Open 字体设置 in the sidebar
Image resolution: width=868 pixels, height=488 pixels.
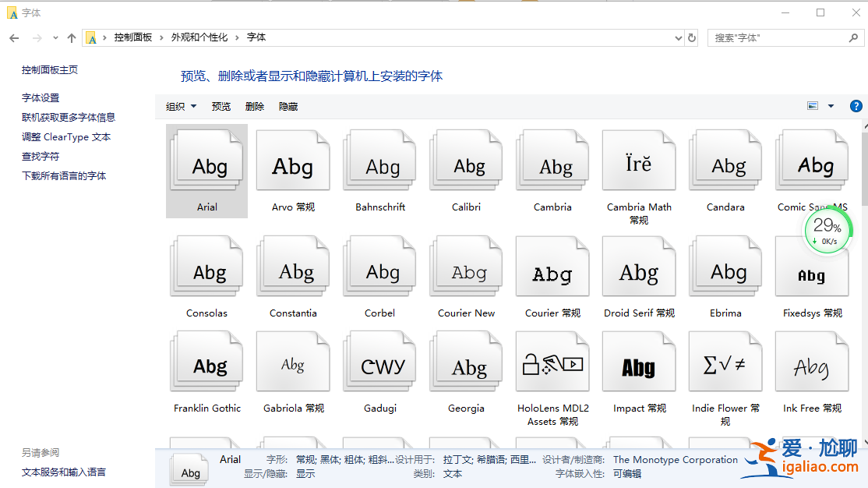41,97
